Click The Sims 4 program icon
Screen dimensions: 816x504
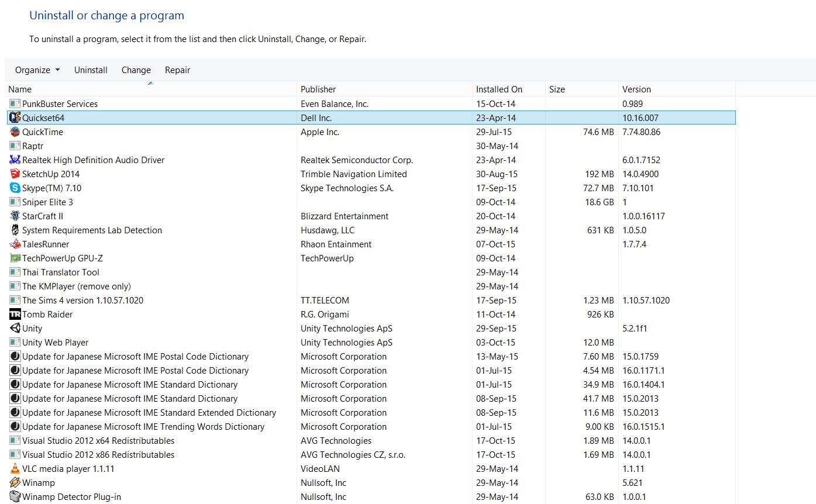coord(15,300)
